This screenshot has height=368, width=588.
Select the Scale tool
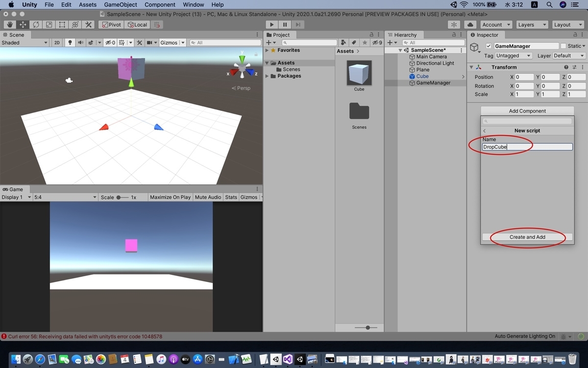[x=49, y=25]
